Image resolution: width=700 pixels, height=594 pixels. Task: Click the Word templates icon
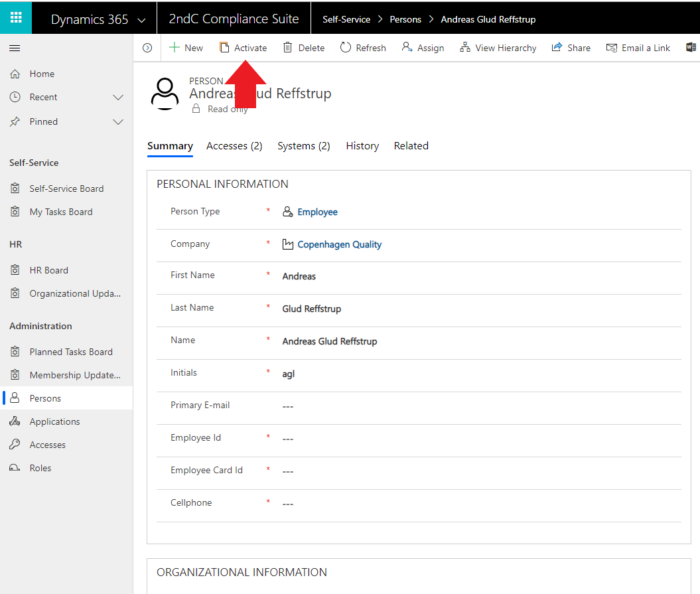pyautogui.click(x=691, y=48)
